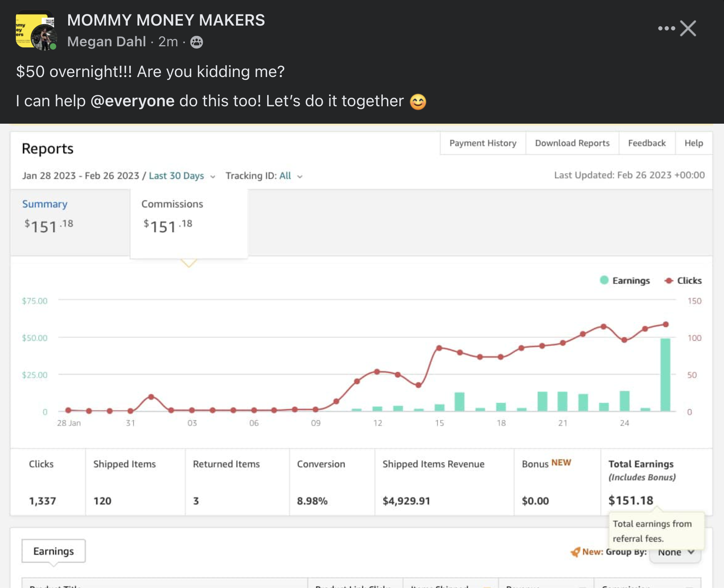Viewport: 724px width, 588px height.
Task: Click the New Group By megaphone icon
Action: tap(575, 552)
